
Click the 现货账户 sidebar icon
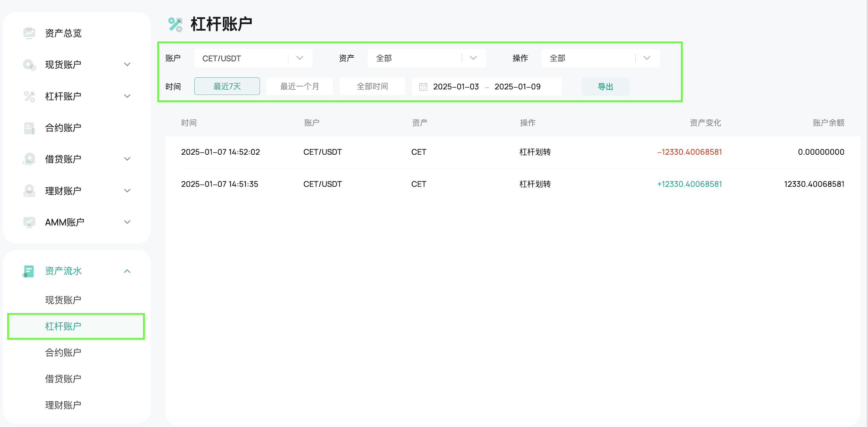(x=29, y=64)
